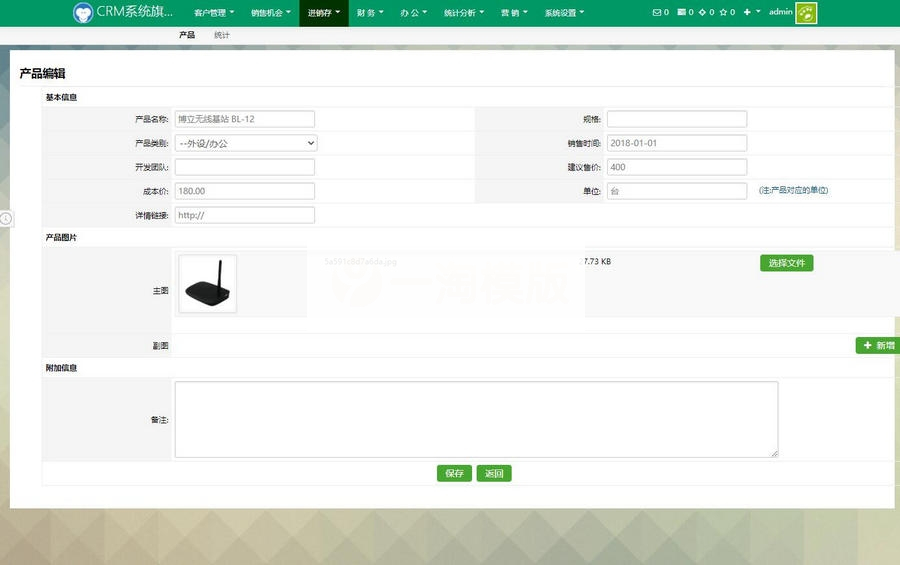
Task: Open the message notification icon
Action: click(x=682, y=13)
